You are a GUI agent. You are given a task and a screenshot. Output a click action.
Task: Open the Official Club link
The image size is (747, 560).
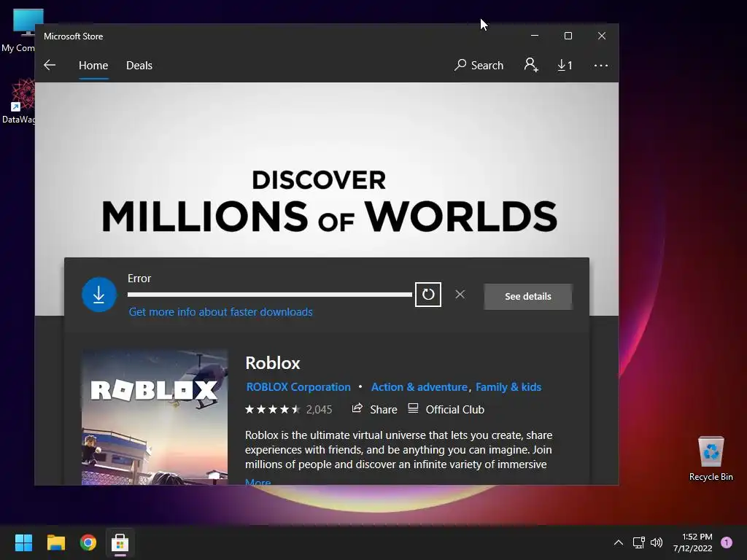tap(446, 409)
